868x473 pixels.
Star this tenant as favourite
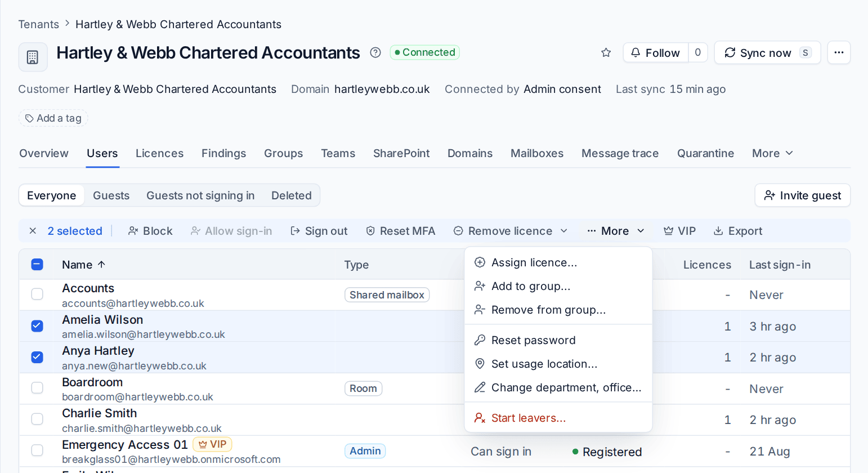606,52
